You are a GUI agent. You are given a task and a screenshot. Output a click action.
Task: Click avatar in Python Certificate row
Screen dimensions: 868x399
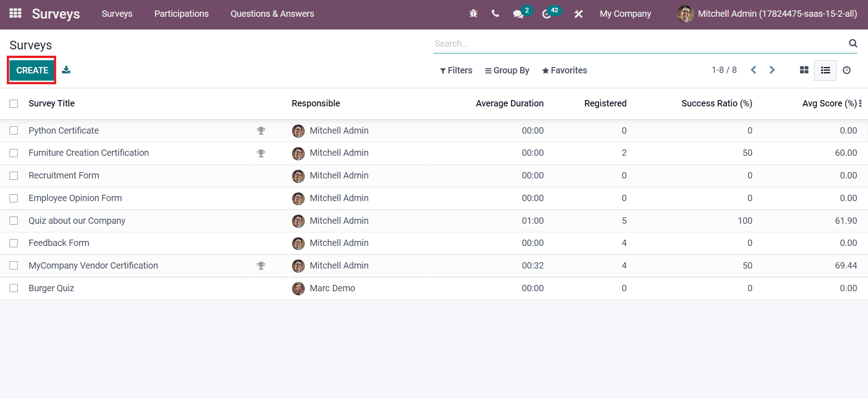(298, 131)
